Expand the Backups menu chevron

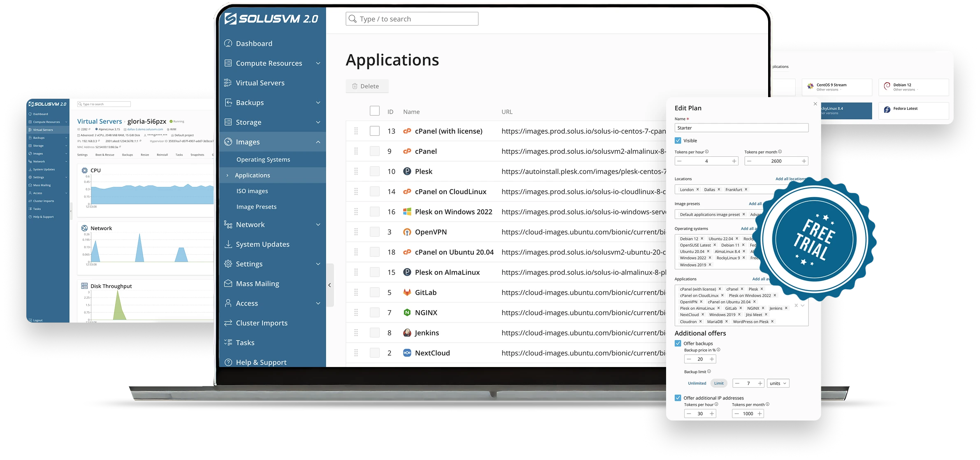point(318,102)
